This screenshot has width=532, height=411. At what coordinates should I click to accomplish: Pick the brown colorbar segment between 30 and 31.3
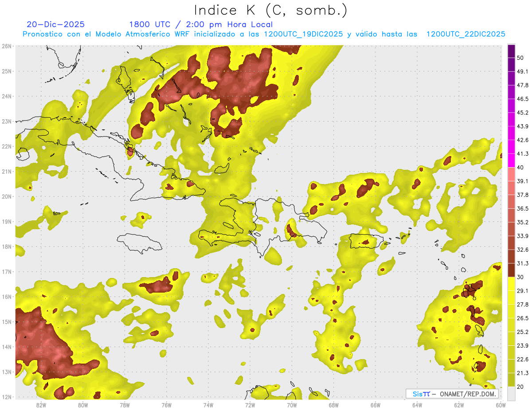pyautogui.click(x=511, y=270)
